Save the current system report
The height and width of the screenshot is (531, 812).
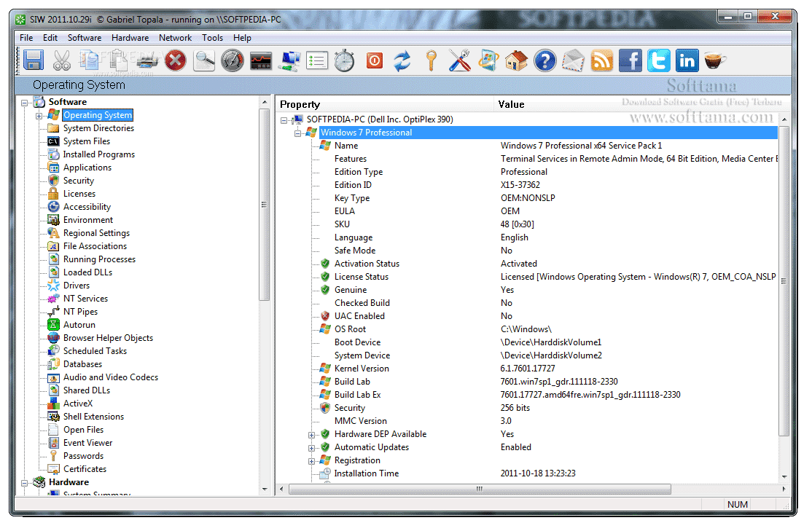[34, 60]
